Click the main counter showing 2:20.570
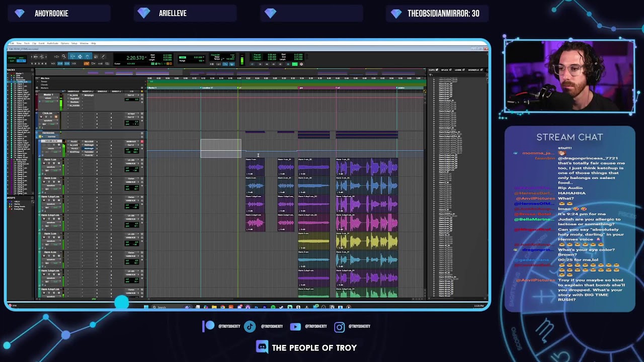Screen dimensions: 644x362 tap(135, 58)
